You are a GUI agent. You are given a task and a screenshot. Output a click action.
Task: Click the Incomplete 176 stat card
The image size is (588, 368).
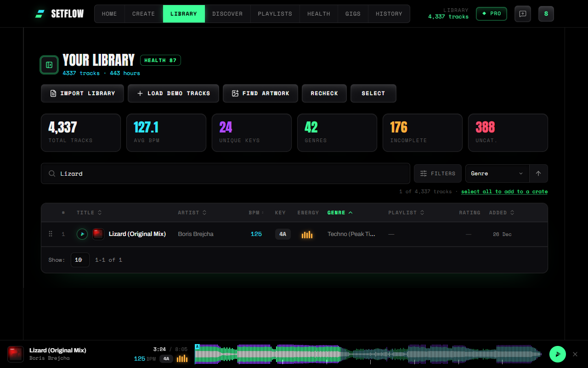coord(423,132)
